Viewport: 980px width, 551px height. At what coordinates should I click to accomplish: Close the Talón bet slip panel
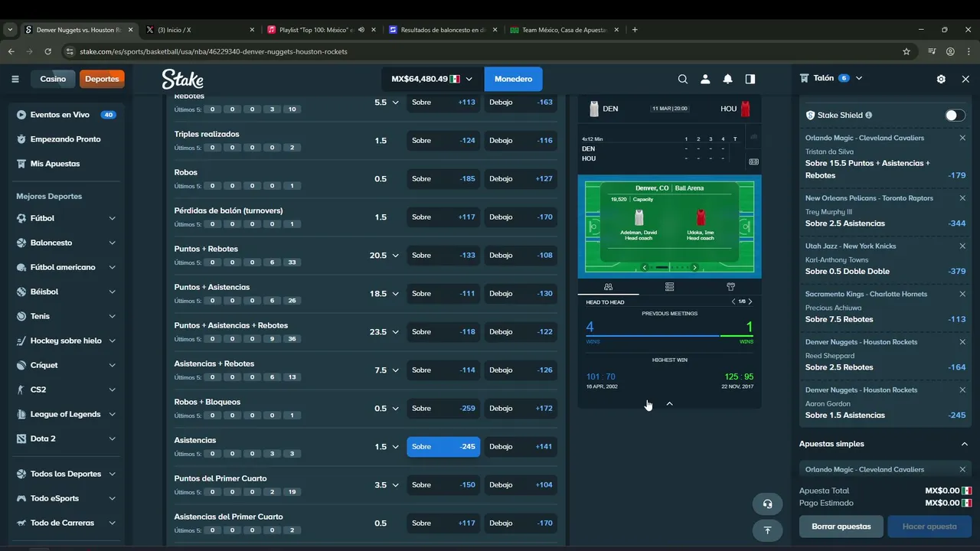coord(965,79)
